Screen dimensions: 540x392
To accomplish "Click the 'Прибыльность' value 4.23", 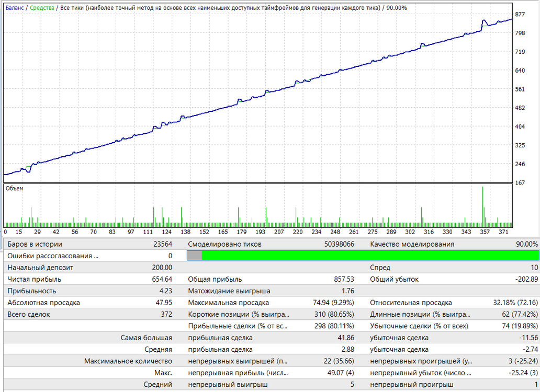I will point(166,291).
